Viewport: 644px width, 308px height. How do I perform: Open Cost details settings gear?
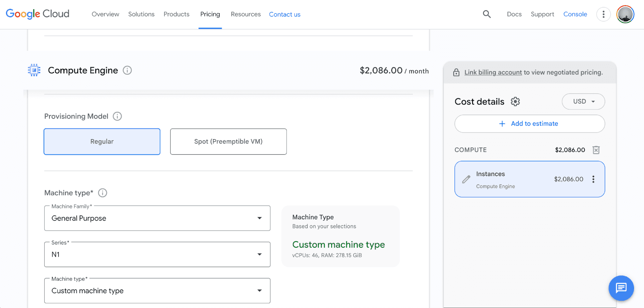[515, 102]
